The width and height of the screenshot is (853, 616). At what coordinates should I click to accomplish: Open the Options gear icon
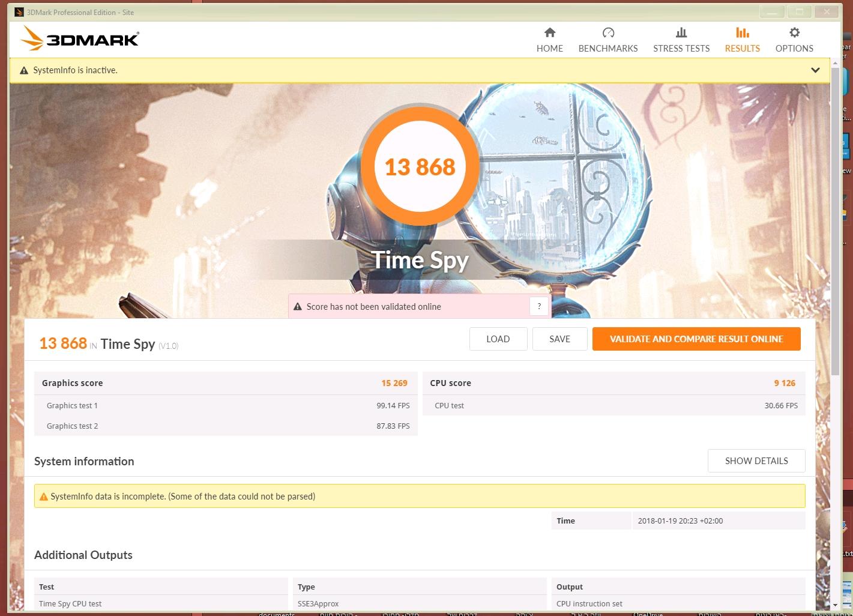(794, 32)
